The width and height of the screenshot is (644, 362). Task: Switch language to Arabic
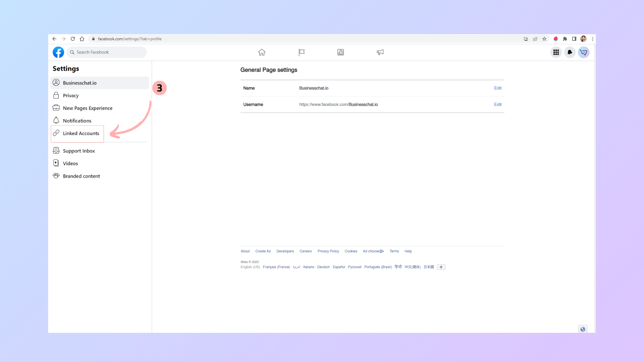pyautogui.click(x=297, y=267)
